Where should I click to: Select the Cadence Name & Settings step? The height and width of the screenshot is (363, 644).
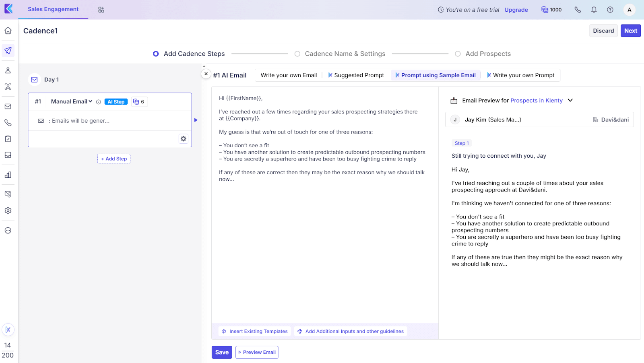coord(297,54)
